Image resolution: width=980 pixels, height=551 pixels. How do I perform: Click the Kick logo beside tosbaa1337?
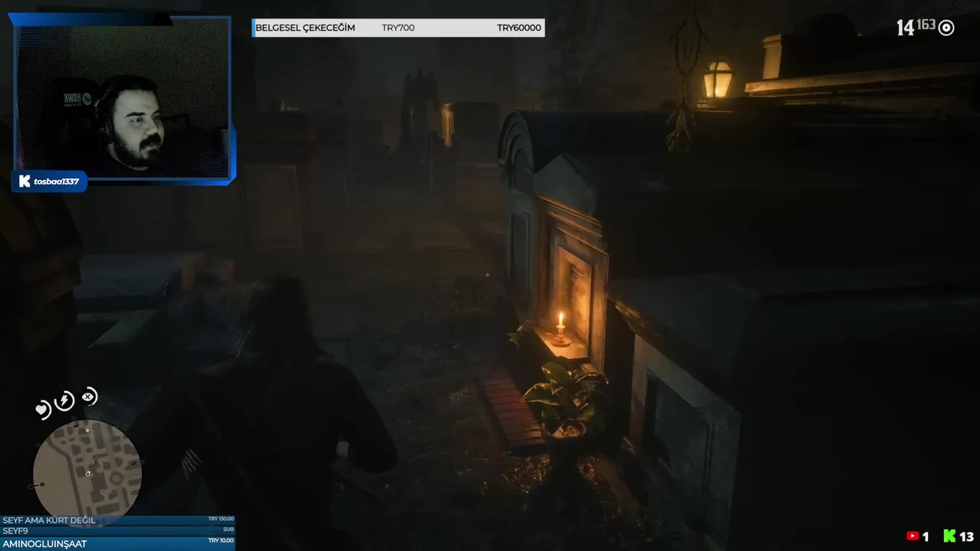pos(24,181)
